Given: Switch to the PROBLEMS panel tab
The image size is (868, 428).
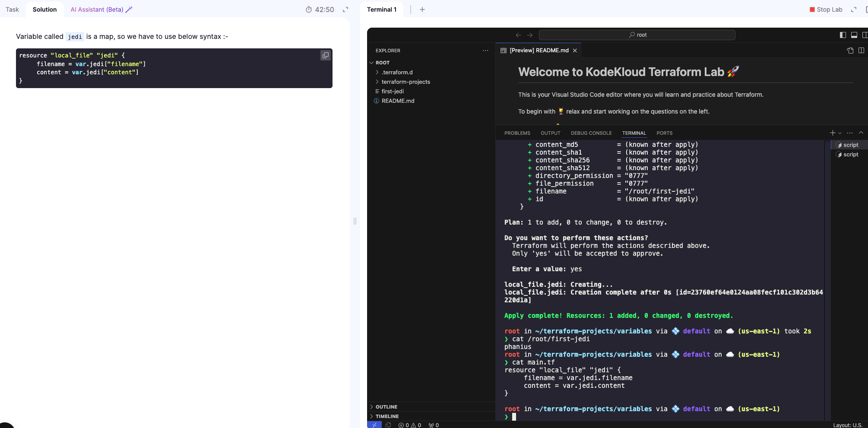Looking at the screenshot, I should [x=517, y=133].
